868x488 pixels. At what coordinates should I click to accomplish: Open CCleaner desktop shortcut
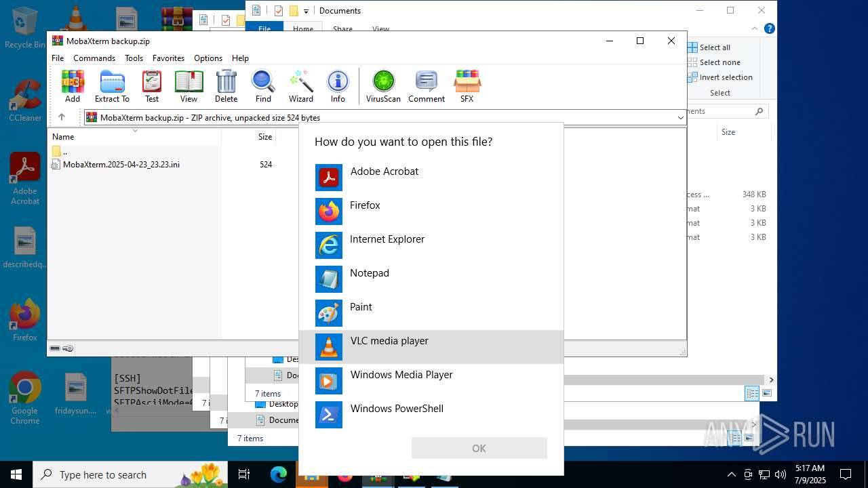click(x=25, y=100)
